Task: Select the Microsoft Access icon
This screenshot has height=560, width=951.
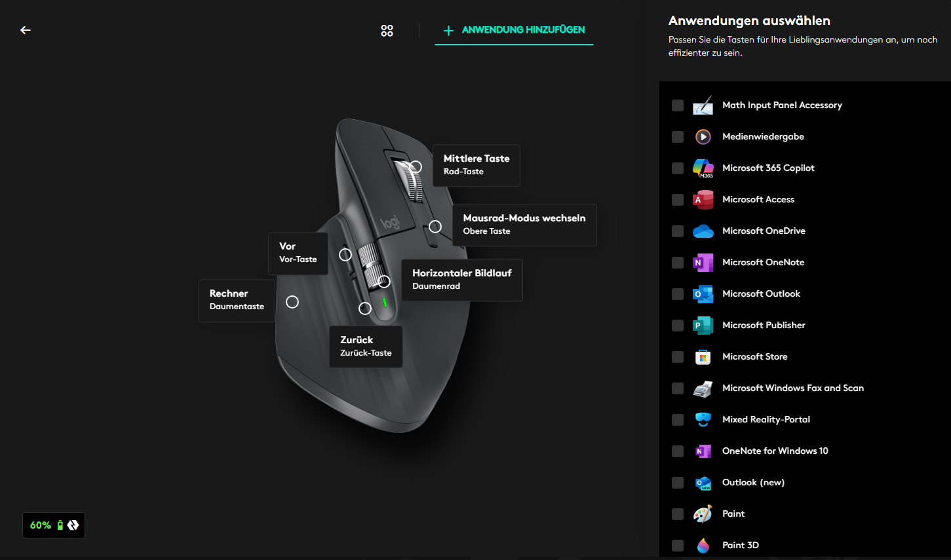Action: tap(703, 200)
